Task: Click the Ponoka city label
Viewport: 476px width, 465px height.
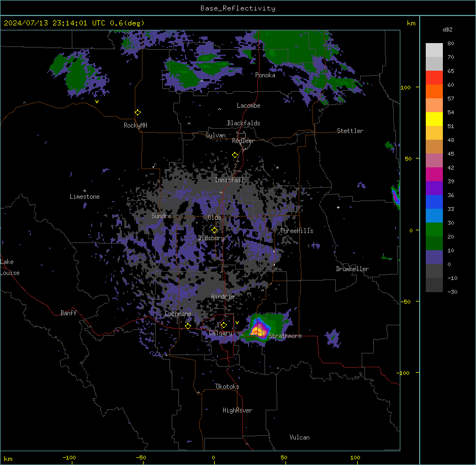Action: tap(265, 75)
